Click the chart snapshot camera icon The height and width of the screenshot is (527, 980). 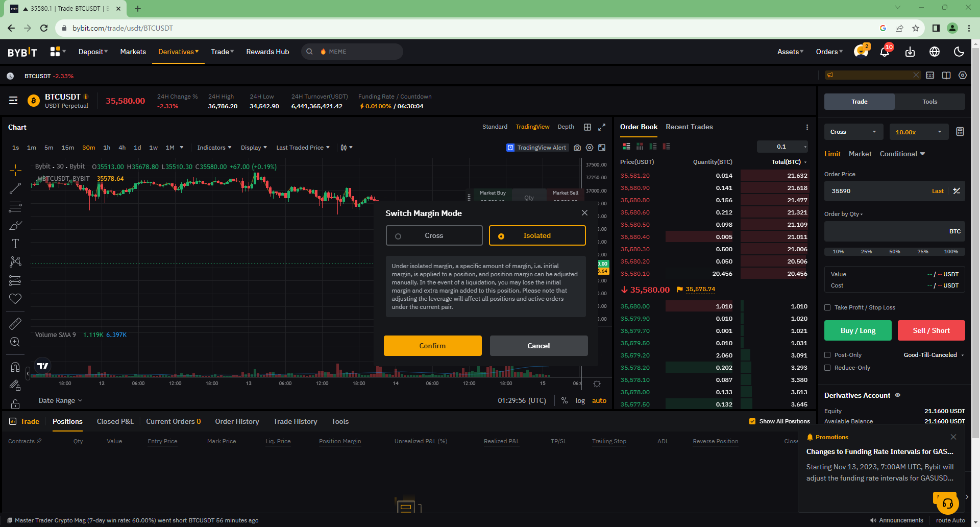577,148
